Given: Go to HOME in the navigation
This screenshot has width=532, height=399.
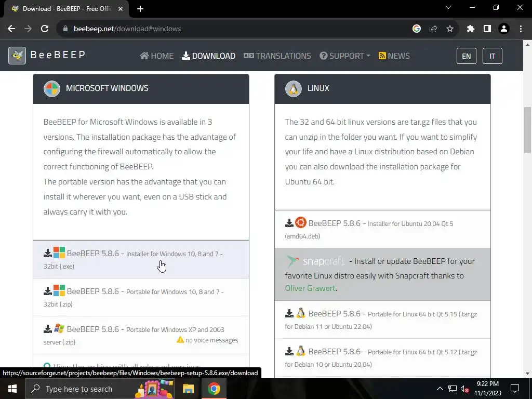Looking at the screenshot, I should (157, 56).
